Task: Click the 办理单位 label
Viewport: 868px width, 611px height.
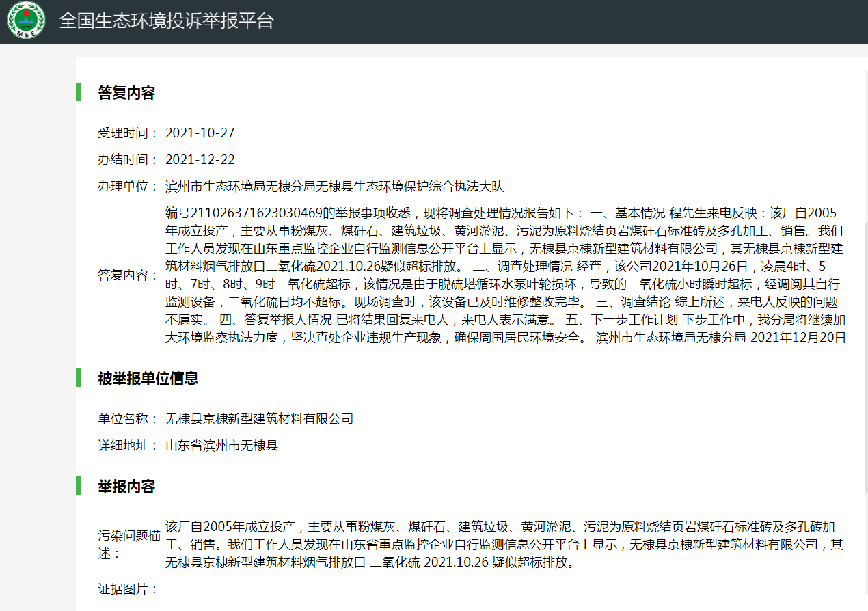Action: (128, 187)
